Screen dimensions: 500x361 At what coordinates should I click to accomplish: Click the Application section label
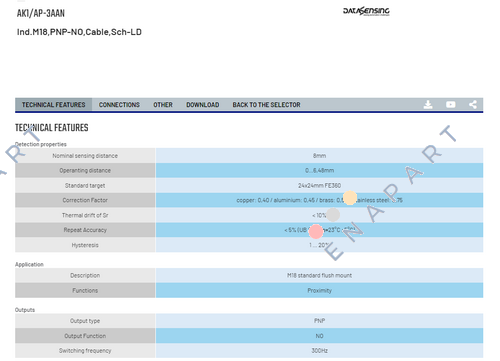(x=29, y=264)
